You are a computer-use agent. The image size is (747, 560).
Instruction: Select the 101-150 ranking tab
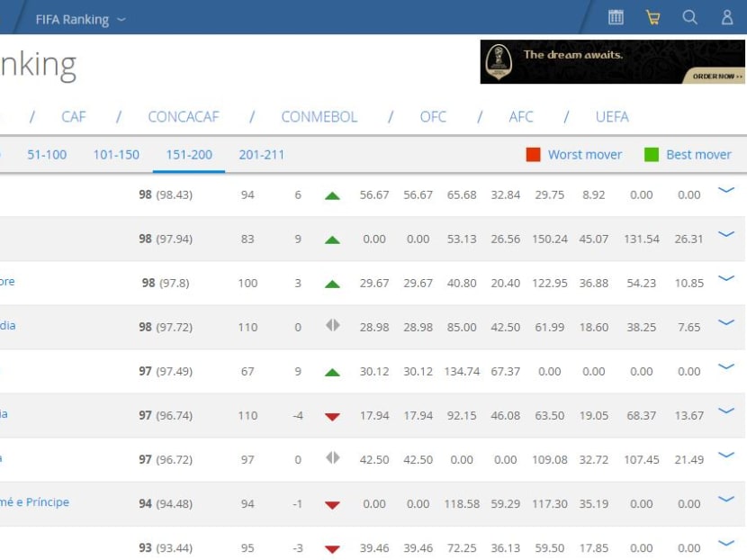116,155
